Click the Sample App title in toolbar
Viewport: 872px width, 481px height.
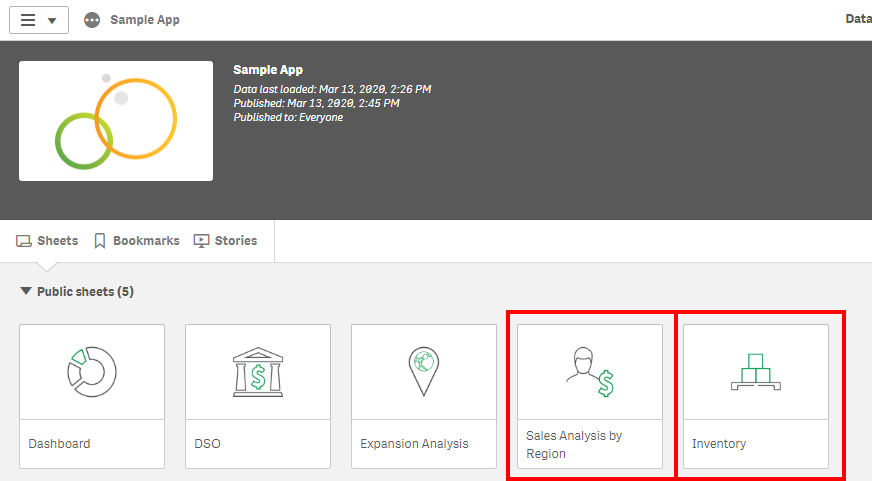pyautogui.click(x=145, y=20)
